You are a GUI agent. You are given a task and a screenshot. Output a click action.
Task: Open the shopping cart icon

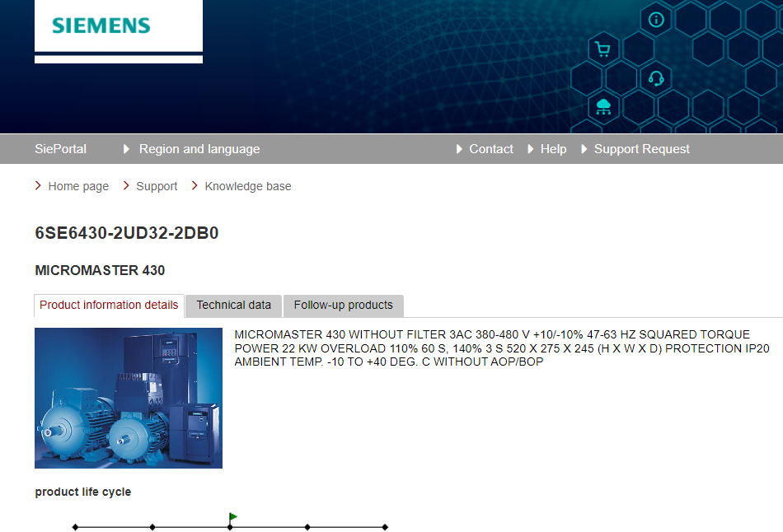(x=602, y=49)
